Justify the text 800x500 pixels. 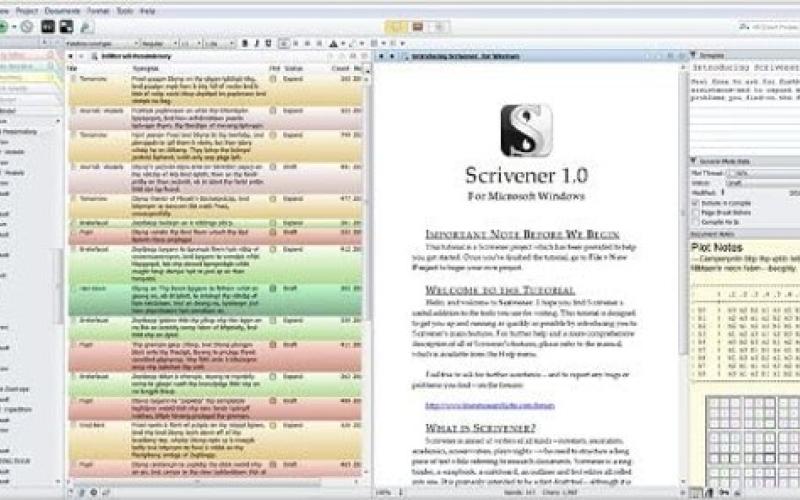pos(319,44)
